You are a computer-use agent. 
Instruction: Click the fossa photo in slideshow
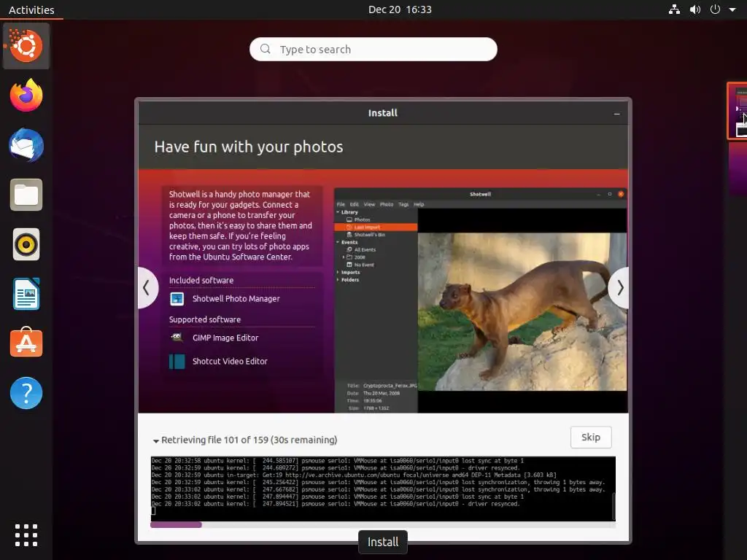(522, 312)
